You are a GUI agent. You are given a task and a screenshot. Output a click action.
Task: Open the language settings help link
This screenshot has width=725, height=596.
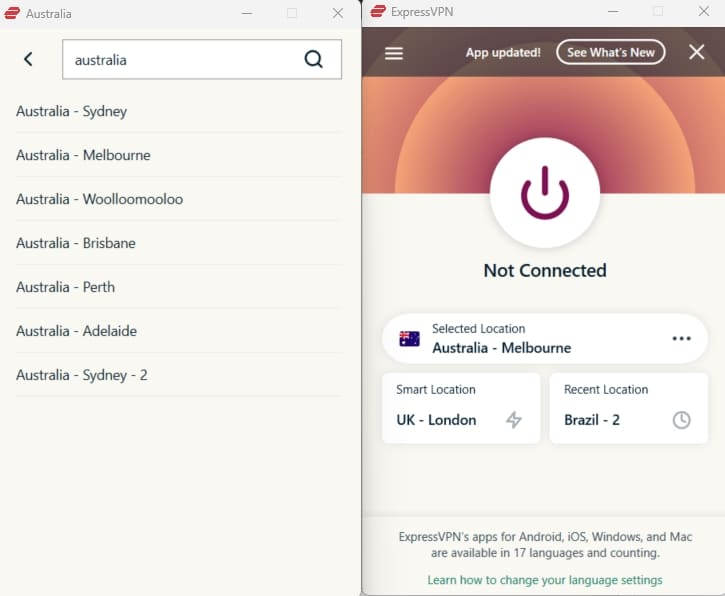pos(544,580)
